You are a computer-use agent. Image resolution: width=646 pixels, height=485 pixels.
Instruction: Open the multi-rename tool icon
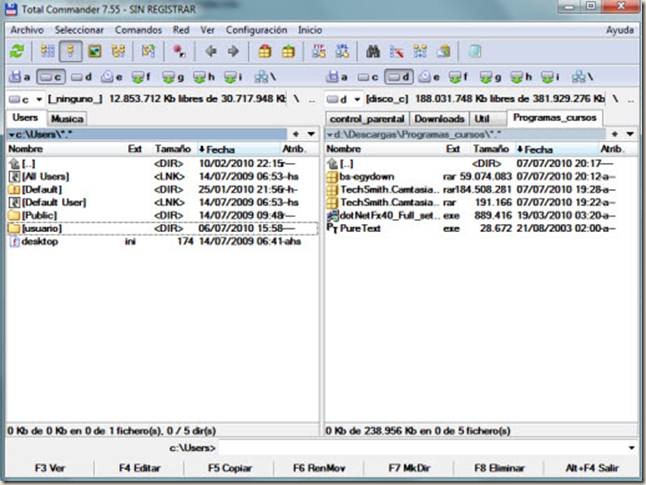tap(397, 52)
